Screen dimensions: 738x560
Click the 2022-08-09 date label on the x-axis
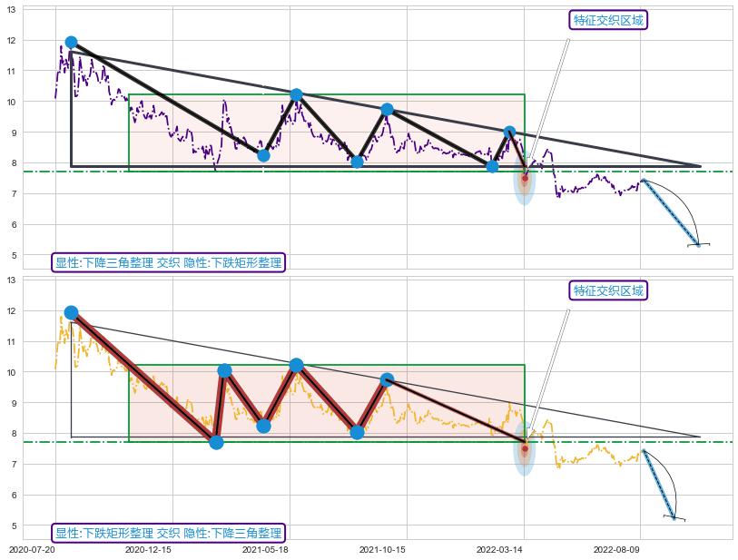616,550
